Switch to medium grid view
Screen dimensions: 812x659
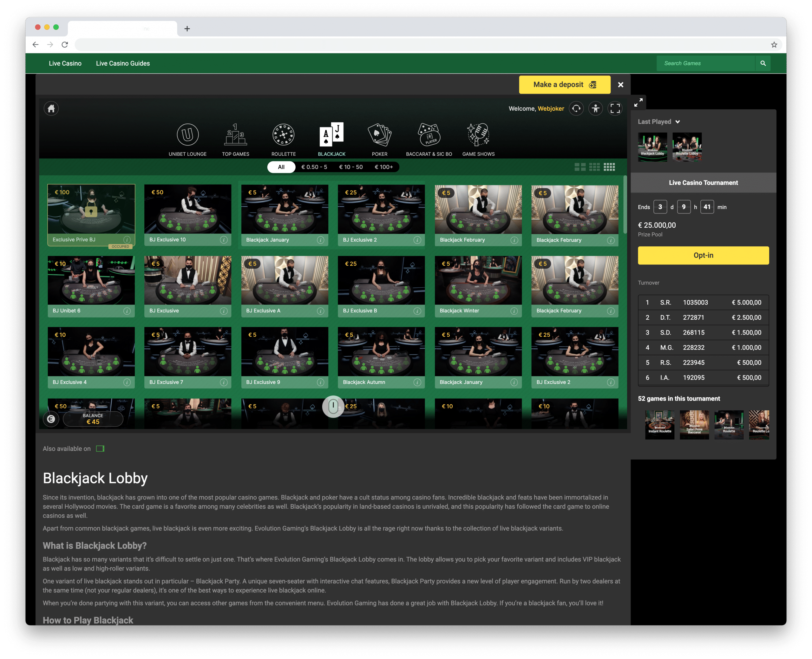coord(594,167)
